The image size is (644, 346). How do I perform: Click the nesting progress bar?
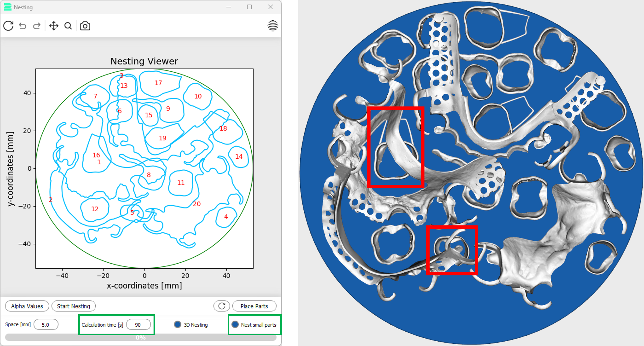[141, 337]
